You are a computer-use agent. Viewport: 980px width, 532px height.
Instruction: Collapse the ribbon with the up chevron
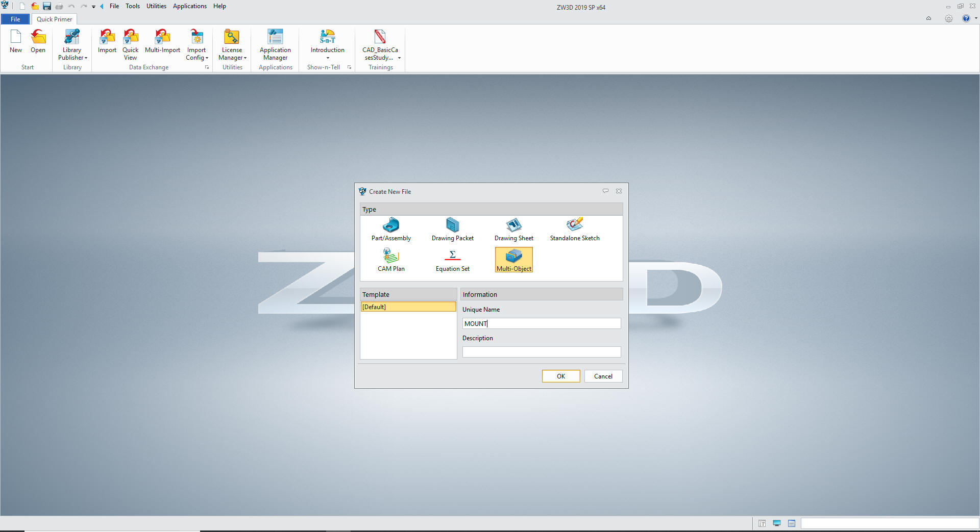[x=928, y=18]
